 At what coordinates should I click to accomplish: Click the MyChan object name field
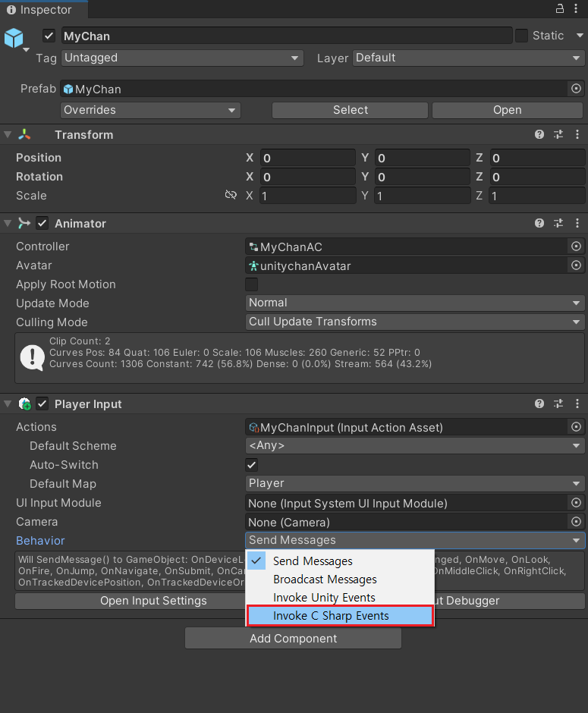point(287,36)
